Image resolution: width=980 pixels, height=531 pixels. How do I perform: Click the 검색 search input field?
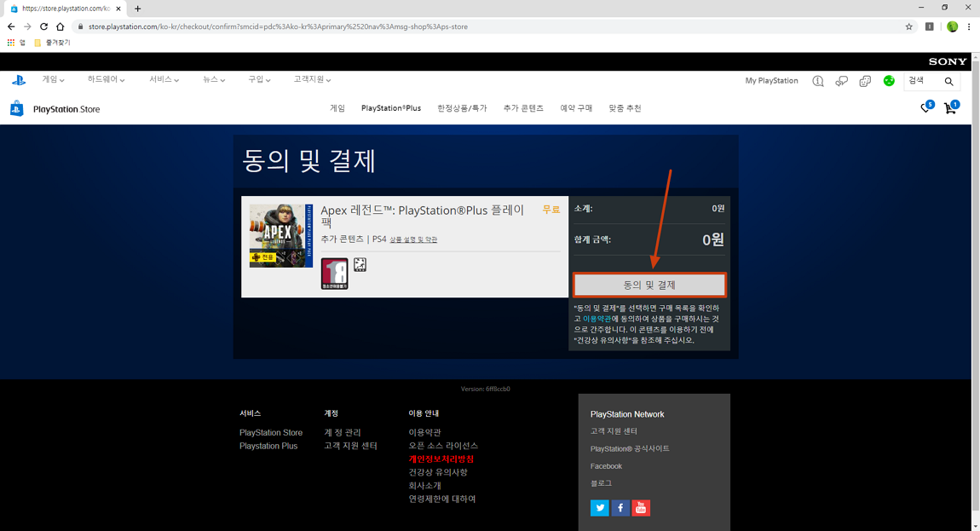pyautogui.click(x=923, y=81)
